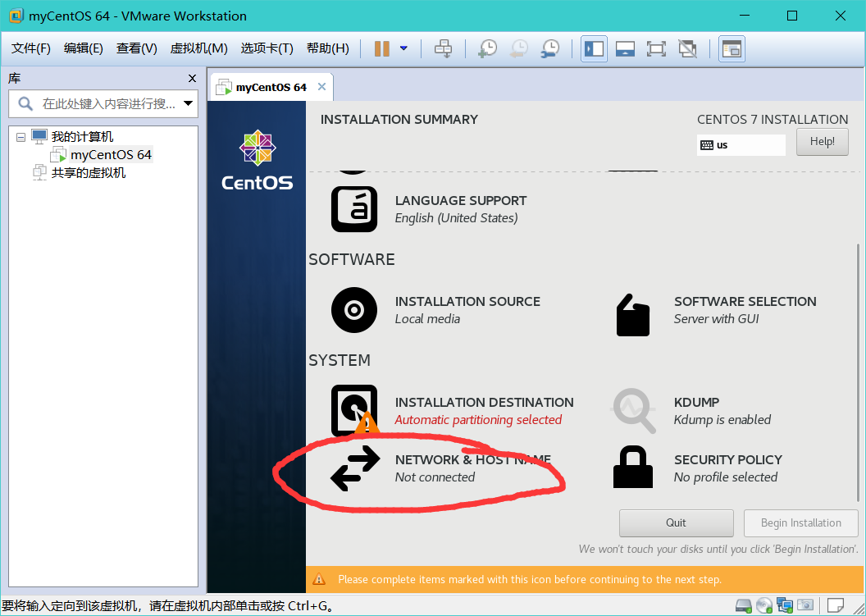Close the 库 library panel

[192, 79]
